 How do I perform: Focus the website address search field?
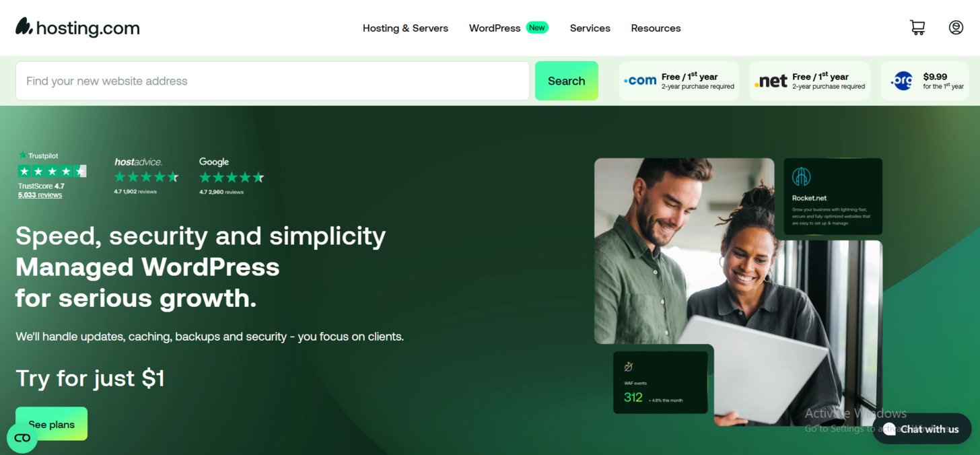click(273, 81)
